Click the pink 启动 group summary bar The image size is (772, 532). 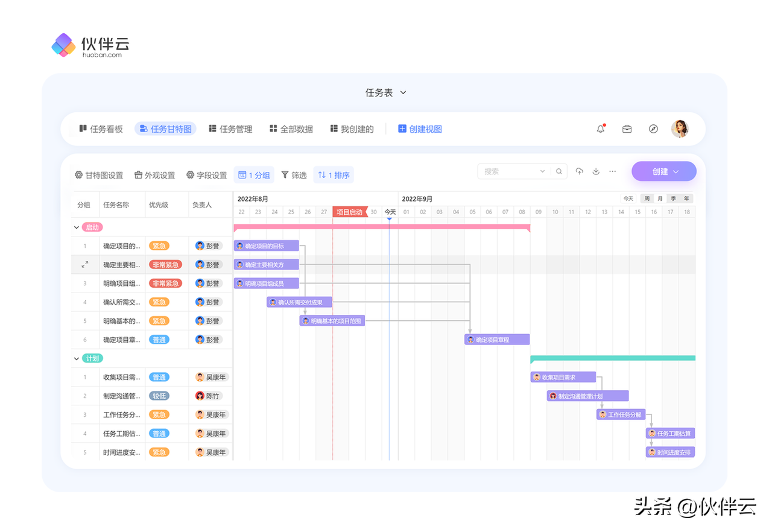pos(381,227)
